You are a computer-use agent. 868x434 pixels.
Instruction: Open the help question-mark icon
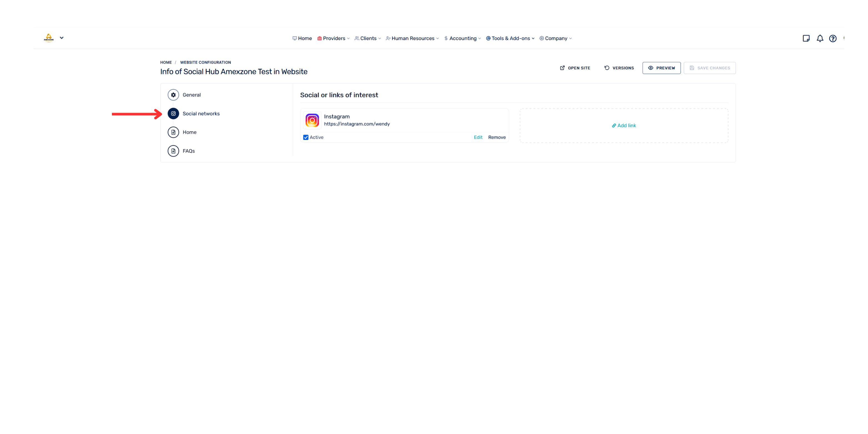(x=833, y=38)
